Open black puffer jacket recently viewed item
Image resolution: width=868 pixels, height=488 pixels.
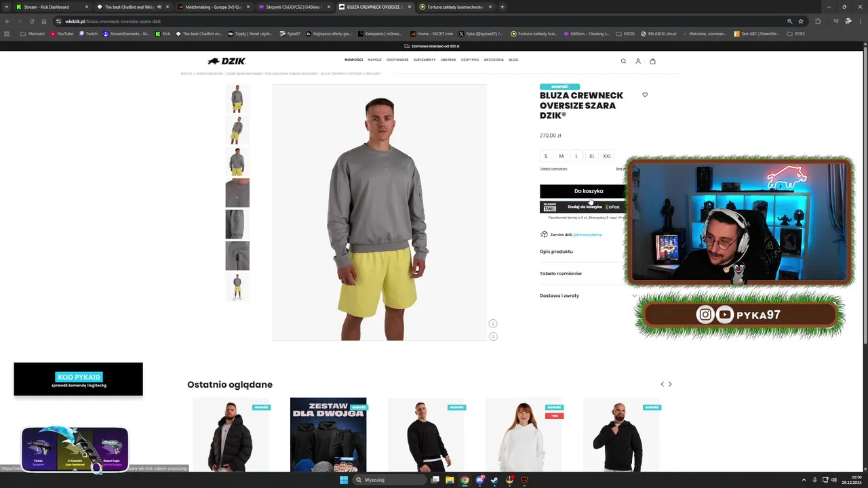click(231, 434)
